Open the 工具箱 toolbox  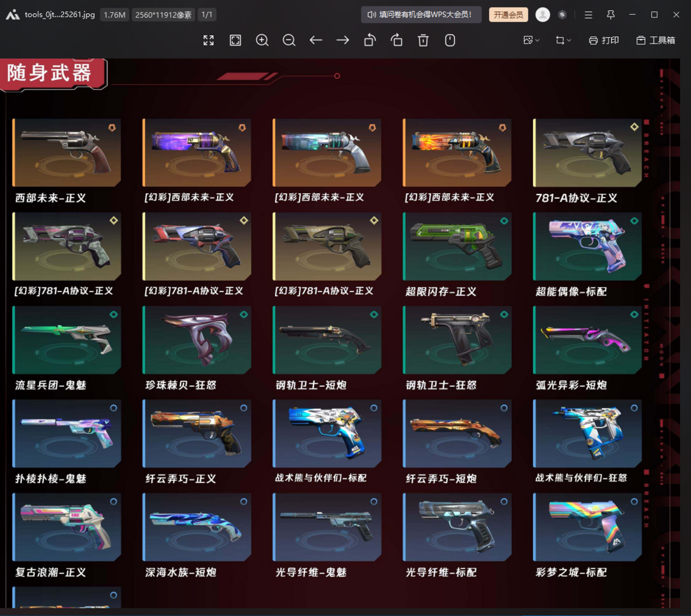(656, 40)
